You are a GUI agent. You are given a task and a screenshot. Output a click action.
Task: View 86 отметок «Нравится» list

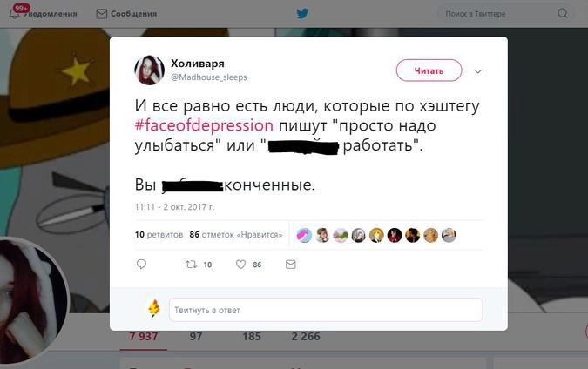(236, 235)
